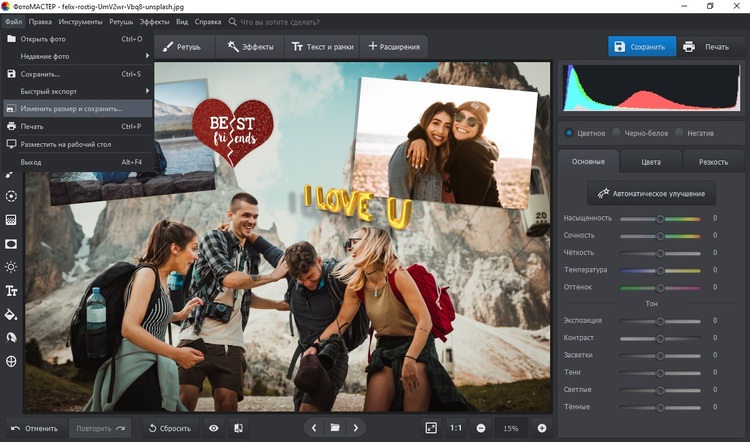Viewport: 750px width, 442px height.
Task: Switch to the Цвета tab
Action: pyautogui.click(x=651, y=162)
